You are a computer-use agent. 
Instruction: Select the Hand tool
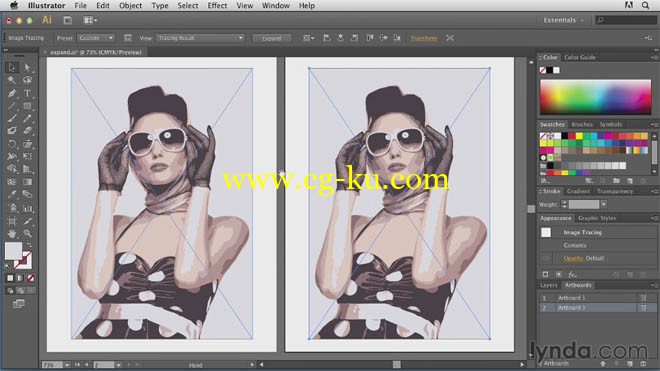pos(12,233)
